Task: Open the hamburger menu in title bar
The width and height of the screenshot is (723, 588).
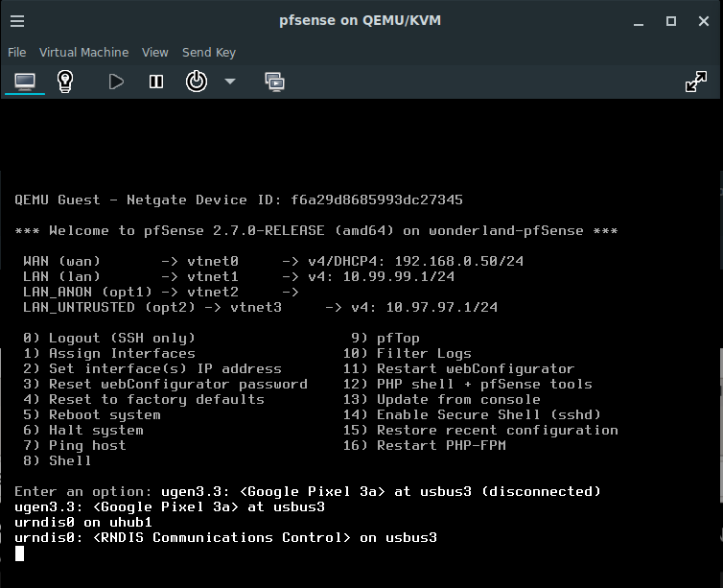Action: point(17,21)
